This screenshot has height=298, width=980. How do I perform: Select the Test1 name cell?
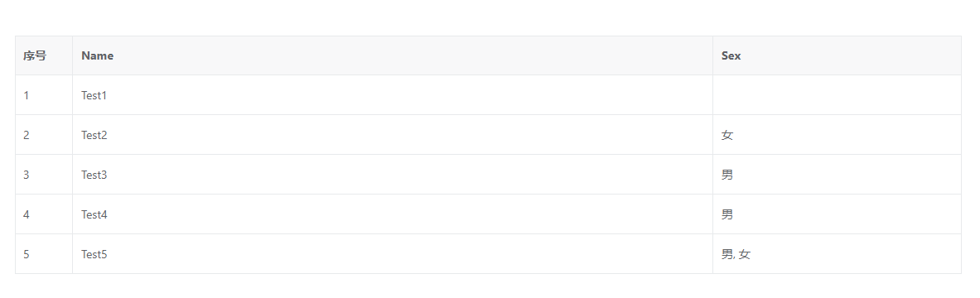point(393,95)
